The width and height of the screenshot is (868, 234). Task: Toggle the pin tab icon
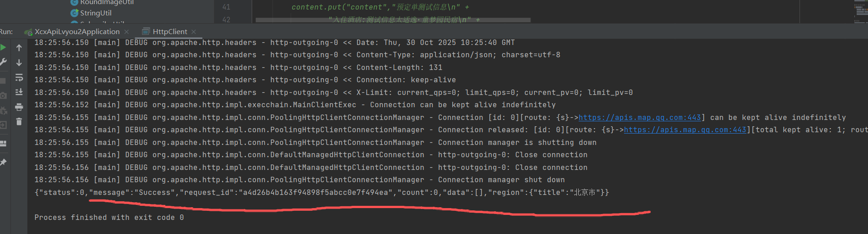(3, 162)
